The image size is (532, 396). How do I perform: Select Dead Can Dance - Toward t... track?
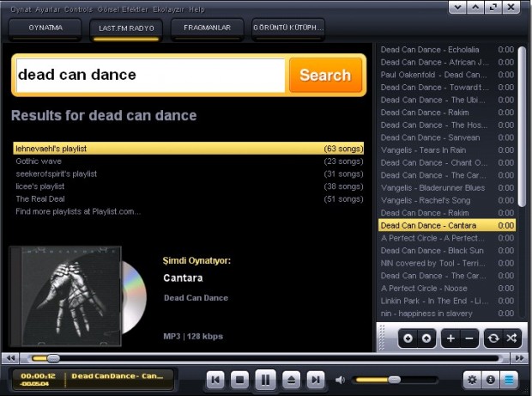(447, 88)
